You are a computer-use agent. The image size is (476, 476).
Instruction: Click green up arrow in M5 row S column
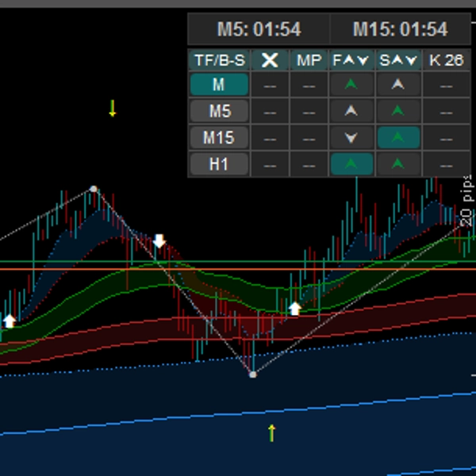point(398,111)
